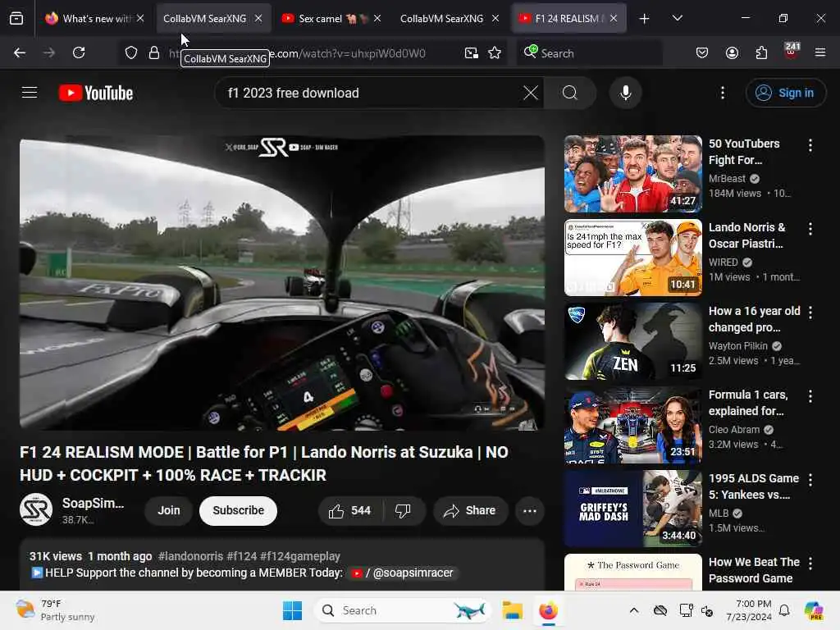840x630 pixels.
Task: Open more actions under the video
Action: 530,510
